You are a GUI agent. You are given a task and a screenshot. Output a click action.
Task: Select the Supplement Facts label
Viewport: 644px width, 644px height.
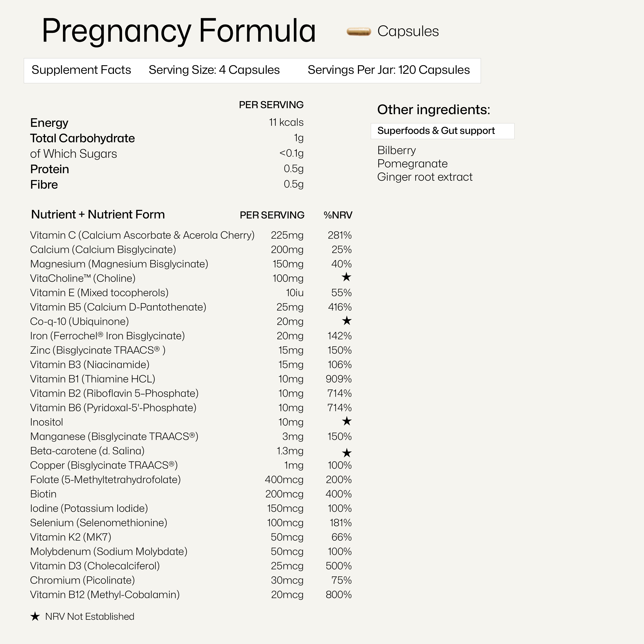[x=81, y=70]
